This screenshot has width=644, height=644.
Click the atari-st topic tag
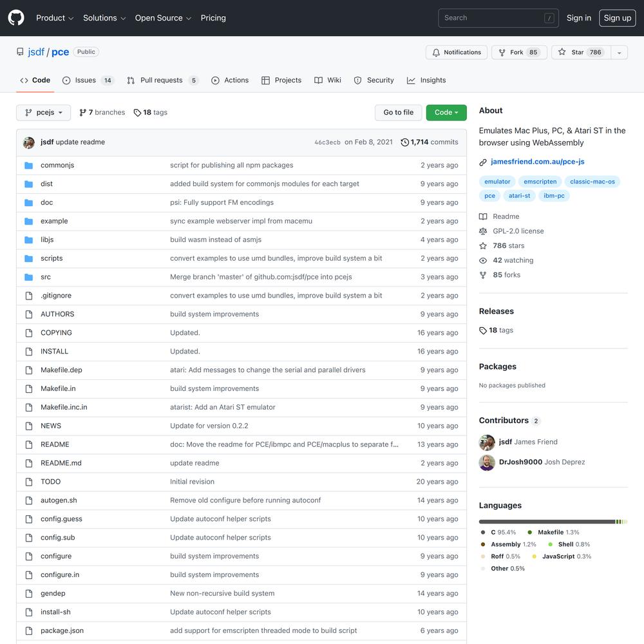[x=519, y=196]
